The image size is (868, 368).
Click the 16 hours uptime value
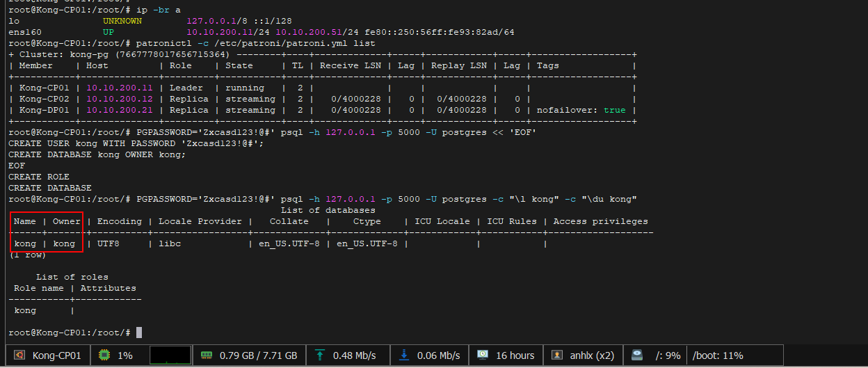coord(515,355)
